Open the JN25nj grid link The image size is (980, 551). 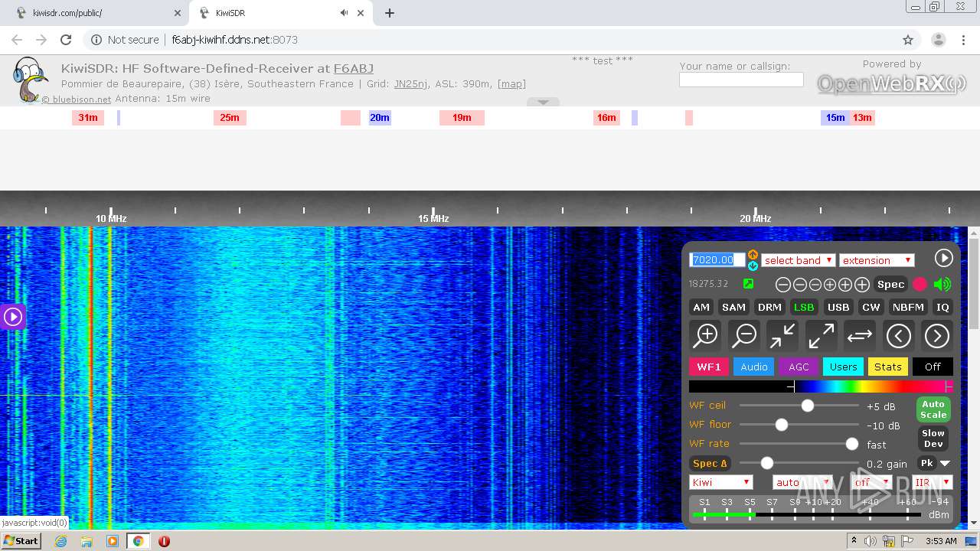point(411,83)
